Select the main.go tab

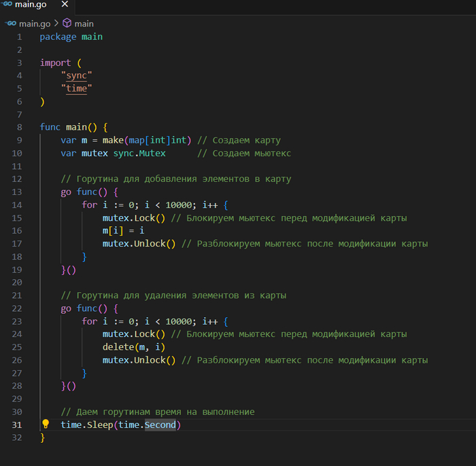pos(30,6)
